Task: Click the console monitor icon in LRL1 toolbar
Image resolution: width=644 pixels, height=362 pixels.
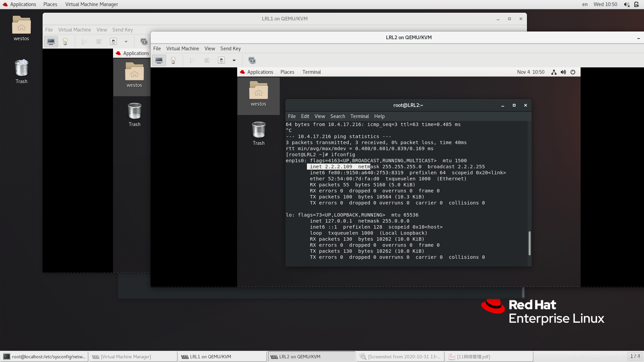Action: click(x=51, y=42)
